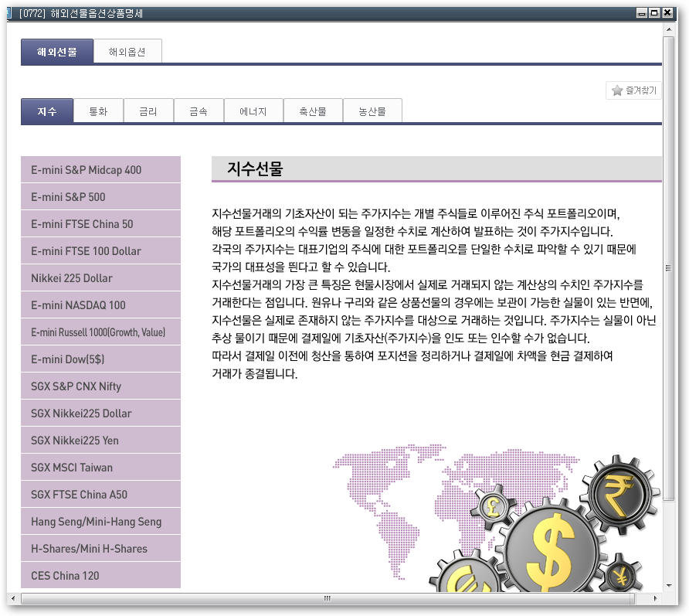Select the SGX MSCI Taiwan entry
This screenshot has width=689, height=616.
pyautogui.click(x=100, y=467)
